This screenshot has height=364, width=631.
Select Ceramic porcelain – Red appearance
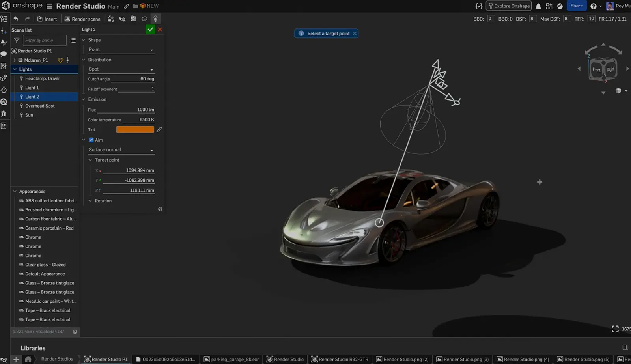49,228
